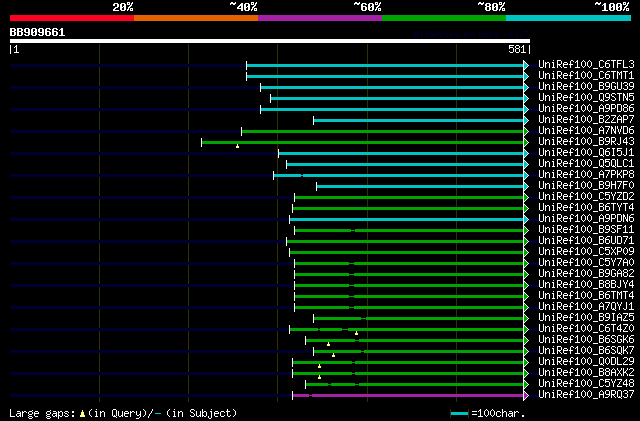Click the UniRef100_B6TMT4 label
Viewport: 640px width, 421px height.
pos(586,296)
